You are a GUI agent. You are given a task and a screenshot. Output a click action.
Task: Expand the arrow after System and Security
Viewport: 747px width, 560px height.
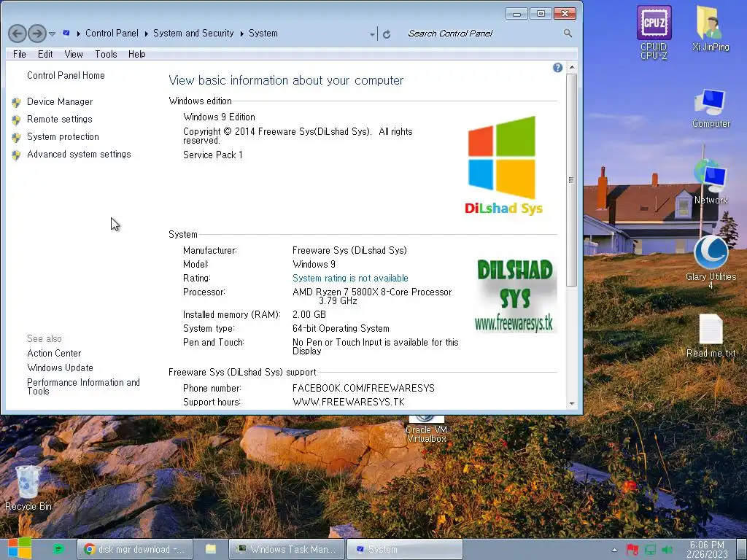[241, 34]
